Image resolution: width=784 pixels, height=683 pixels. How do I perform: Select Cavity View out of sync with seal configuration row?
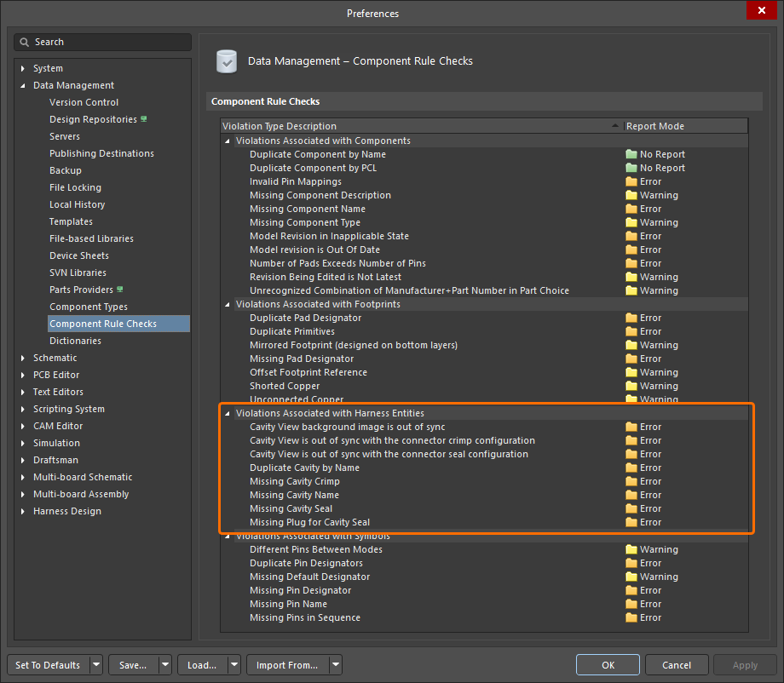(x=484, y=454)
